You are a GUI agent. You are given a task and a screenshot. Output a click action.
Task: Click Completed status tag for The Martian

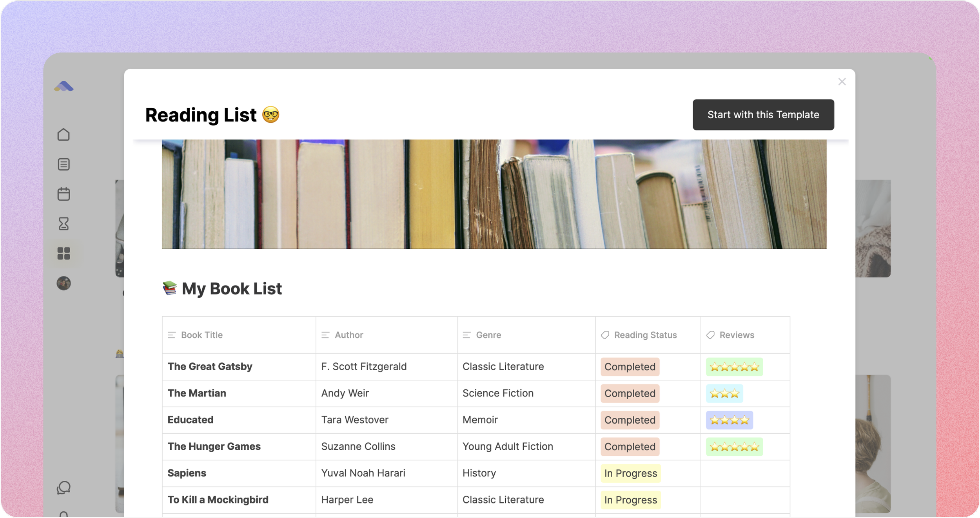[x=630, y=393]
